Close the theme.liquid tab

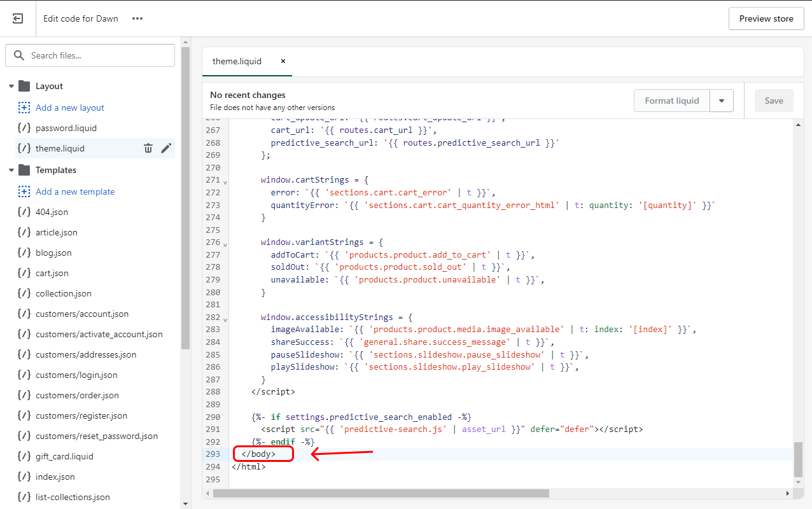283,61
